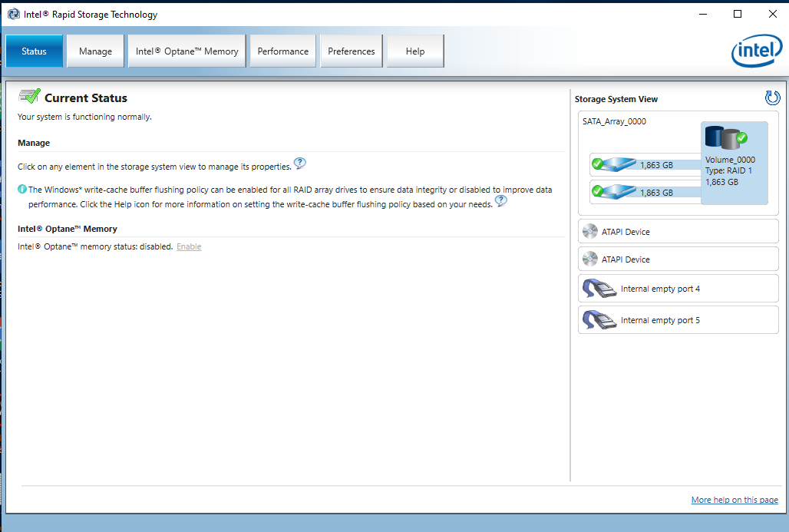The image size is (789, 532).
Task: Click the first ATAPI Device disc icon
Action: tap(589, 232)
